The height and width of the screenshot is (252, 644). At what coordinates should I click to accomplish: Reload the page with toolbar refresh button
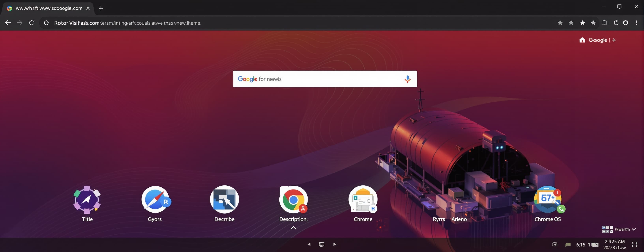pyautogui.click(x=32, y=23)
